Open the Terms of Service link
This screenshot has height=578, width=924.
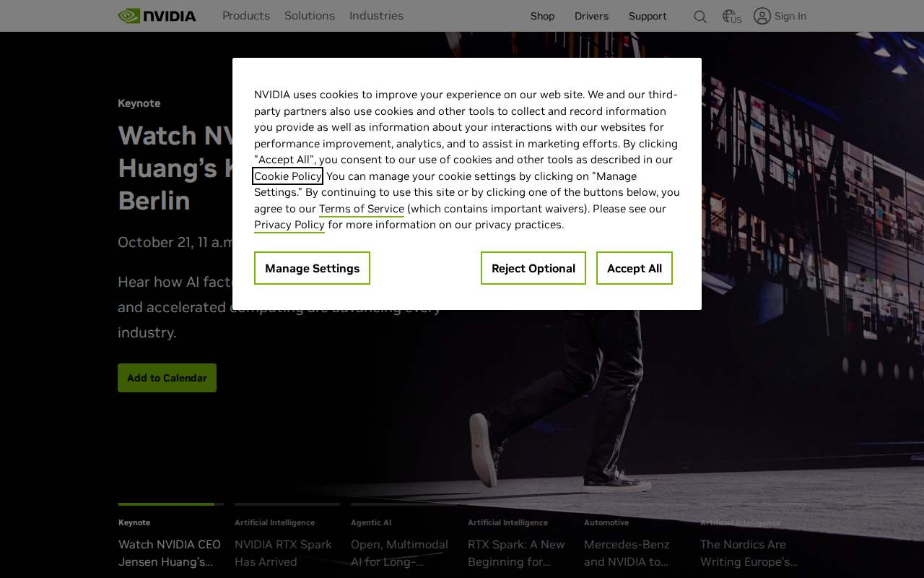coord(362,209)
